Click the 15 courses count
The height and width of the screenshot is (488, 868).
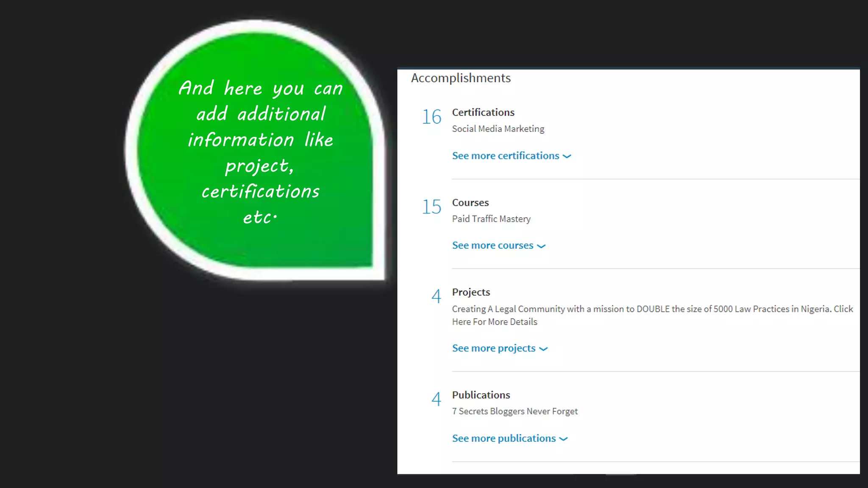431,207
